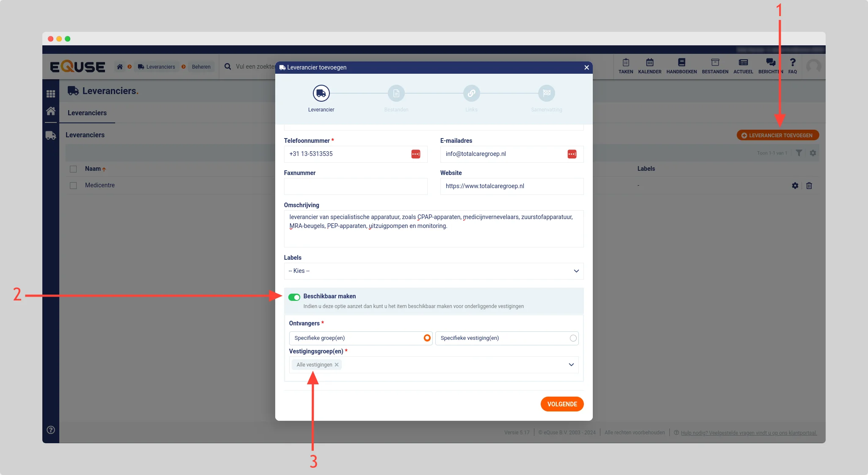Click the Leverancier toevoegen button
This screenshot has width=868, height=475.
click(x=777, y=136)
